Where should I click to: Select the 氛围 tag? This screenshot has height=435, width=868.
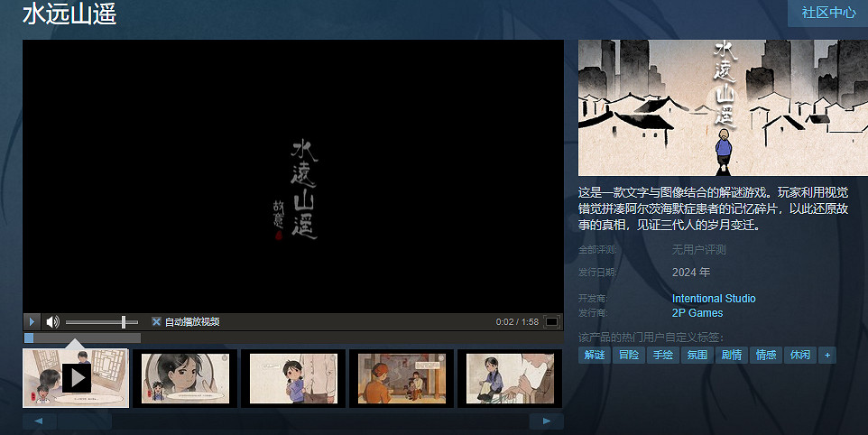point(697,355)
